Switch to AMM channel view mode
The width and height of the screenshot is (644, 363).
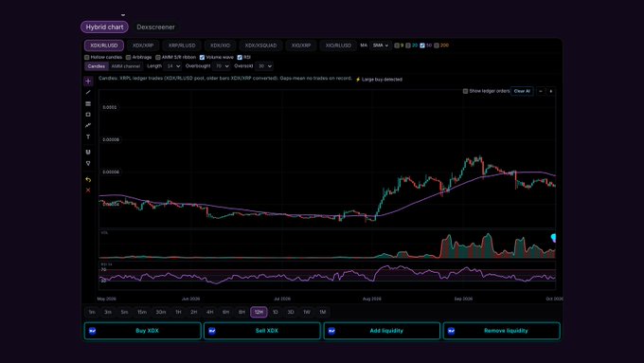126,66
